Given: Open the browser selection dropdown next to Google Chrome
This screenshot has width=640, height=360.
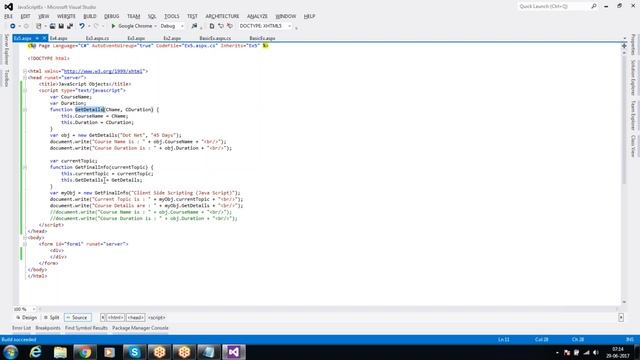Looking at the screenshot, I should pyautogui.click(x=156, y=26).
